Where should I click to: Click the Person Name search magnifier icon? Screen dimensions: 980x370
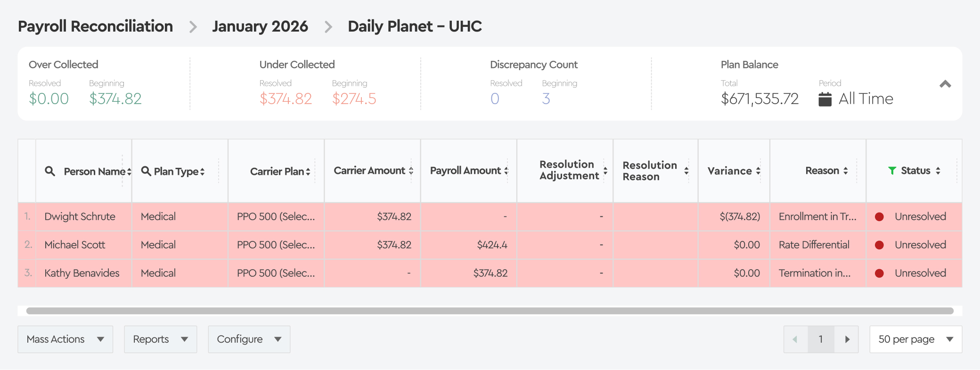coord(50,171)
